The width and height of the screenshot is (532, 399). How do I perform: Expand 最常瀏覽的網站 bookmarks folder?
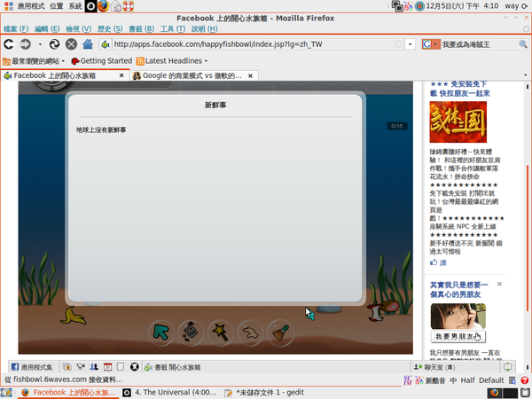pos(34,61)
